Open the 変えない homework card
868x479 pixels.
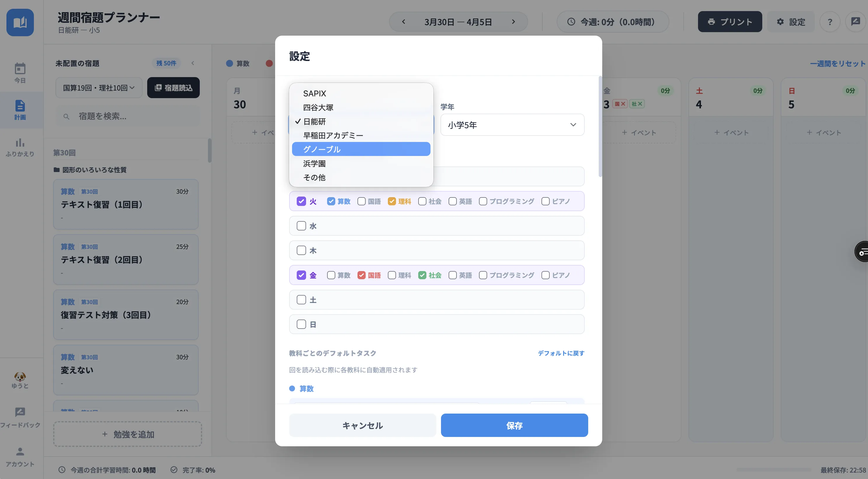click(x=126, y=370)
